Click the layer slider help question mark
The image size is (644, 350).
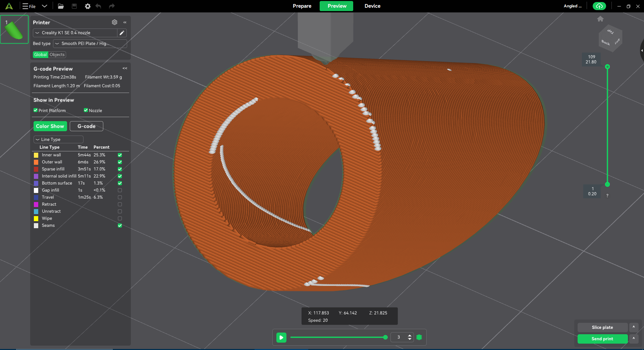tap(607, 196)
